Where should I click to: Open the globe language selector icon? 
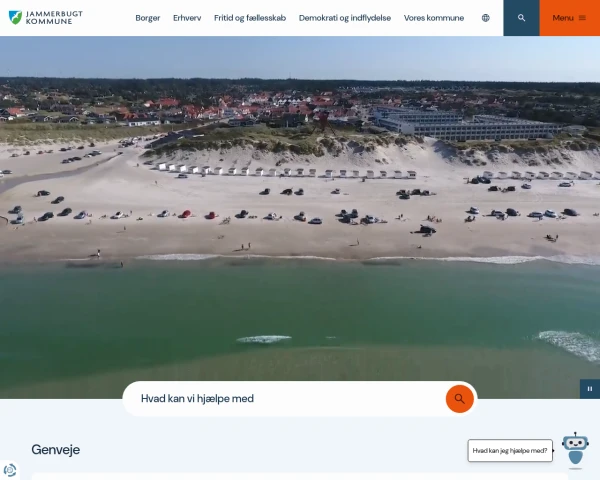[486, 18]
